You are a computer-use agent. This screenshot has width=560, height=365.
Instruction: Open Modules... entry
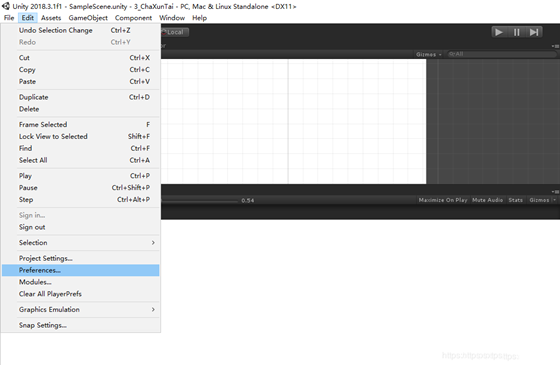(x=80, y=282)
